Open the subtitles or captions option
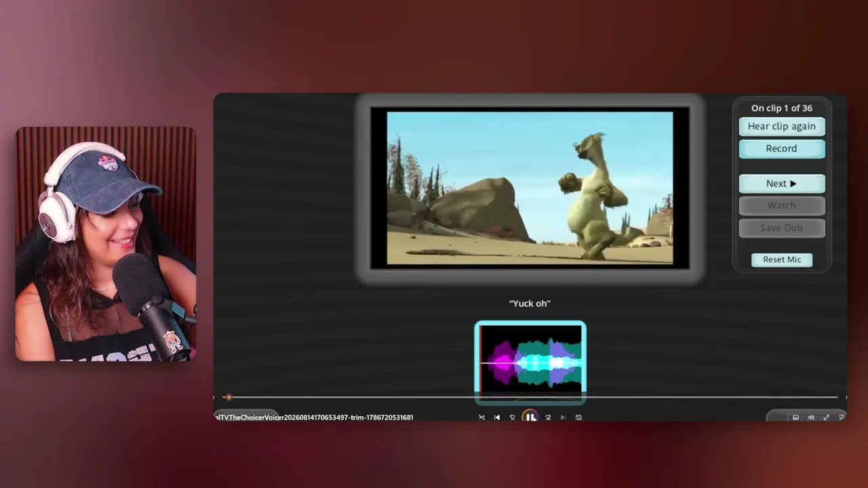 coord(795,418)
